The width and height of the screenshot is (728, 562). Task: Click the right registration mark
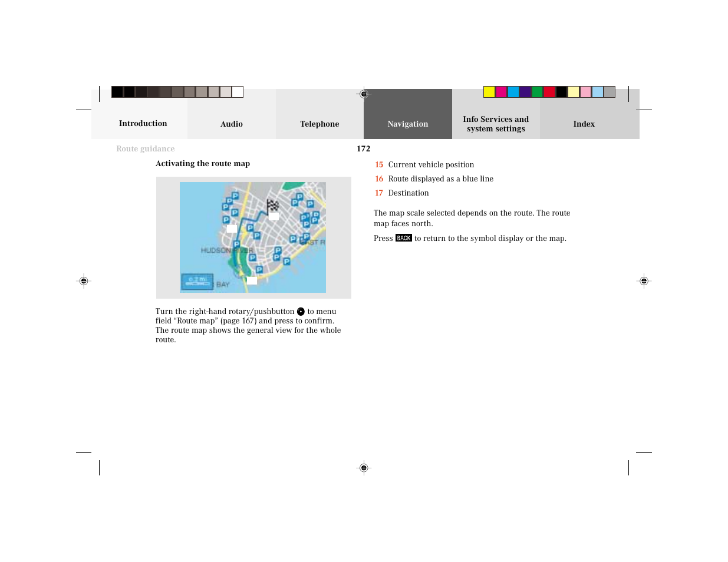click(x=644, y=281)
